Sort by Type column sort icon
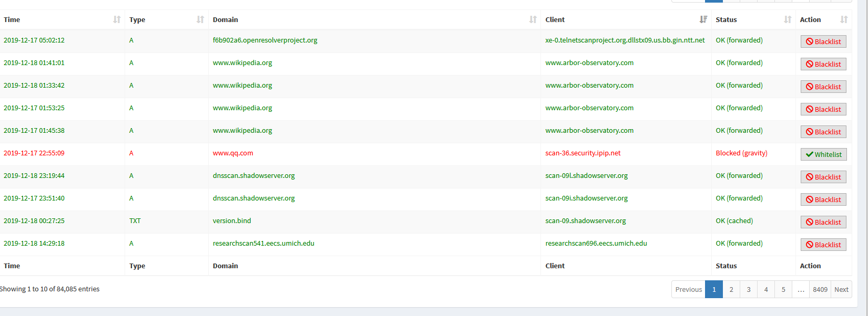This screenshot has width=868, height=316. pyautogui.click(x=200, y=19)
